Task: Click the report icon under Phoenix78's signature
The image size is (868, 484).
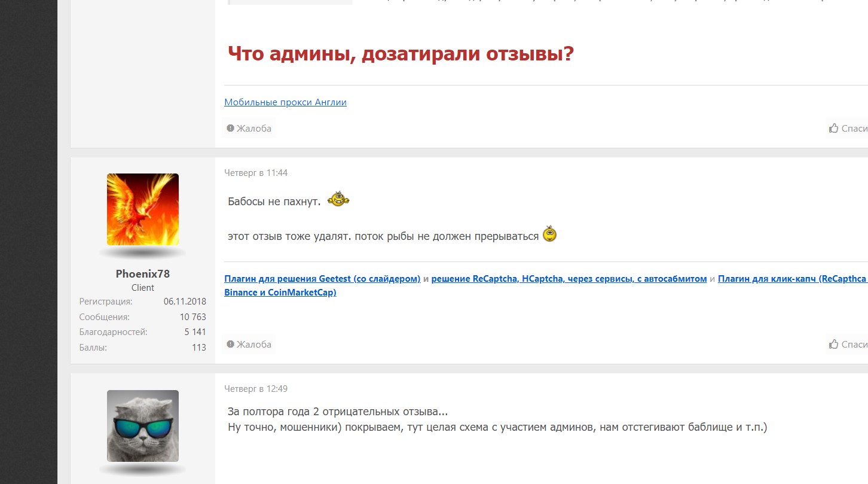Action: point(230,344)
